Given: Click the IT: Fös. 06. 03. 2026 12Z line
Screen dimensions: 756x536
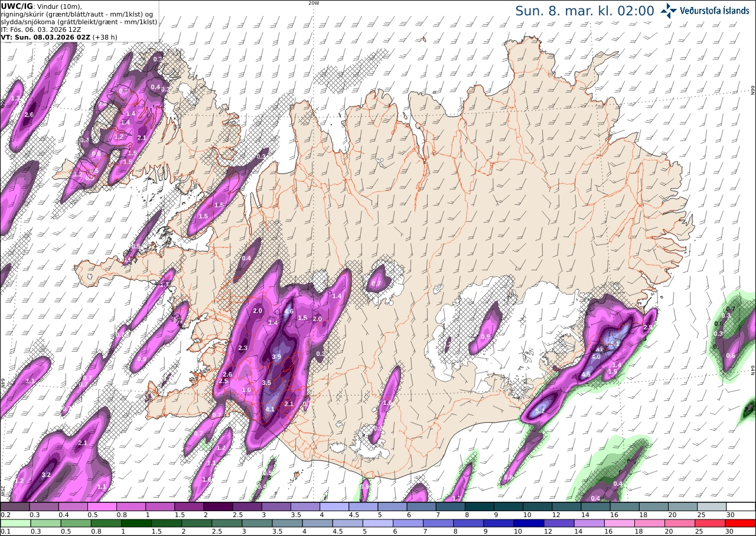Looking at the screenshot, I should coord(41,29).
